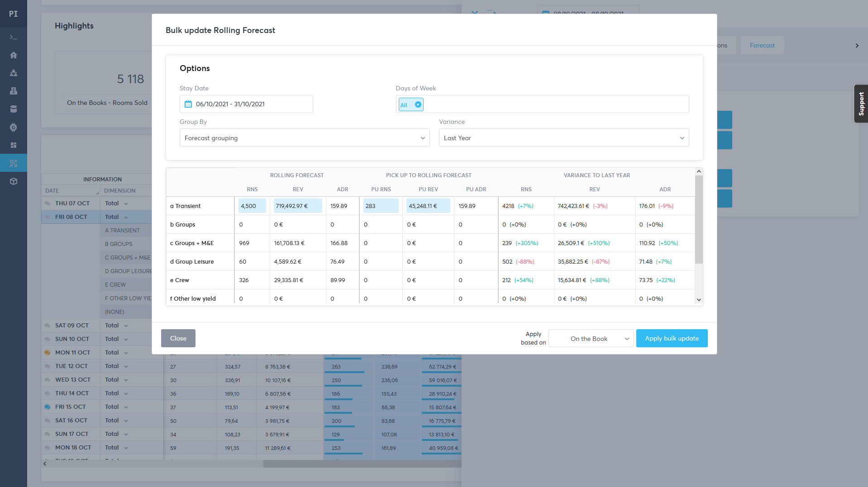Open the Group By 'Forecast grouping' dropdown

(x=305, y=138)
